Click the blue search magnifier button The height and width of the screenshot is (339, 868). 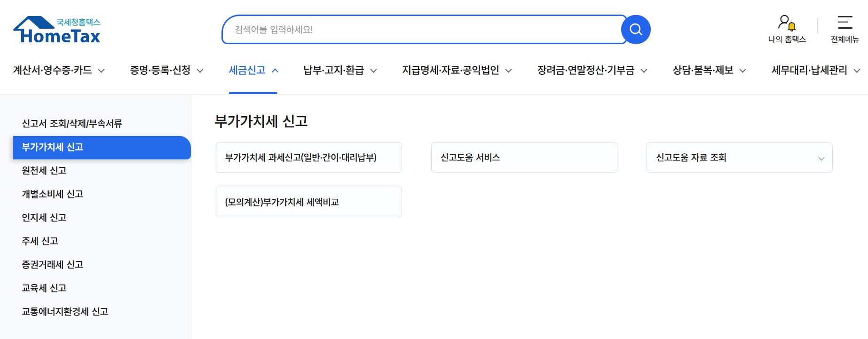coord(636,30)
